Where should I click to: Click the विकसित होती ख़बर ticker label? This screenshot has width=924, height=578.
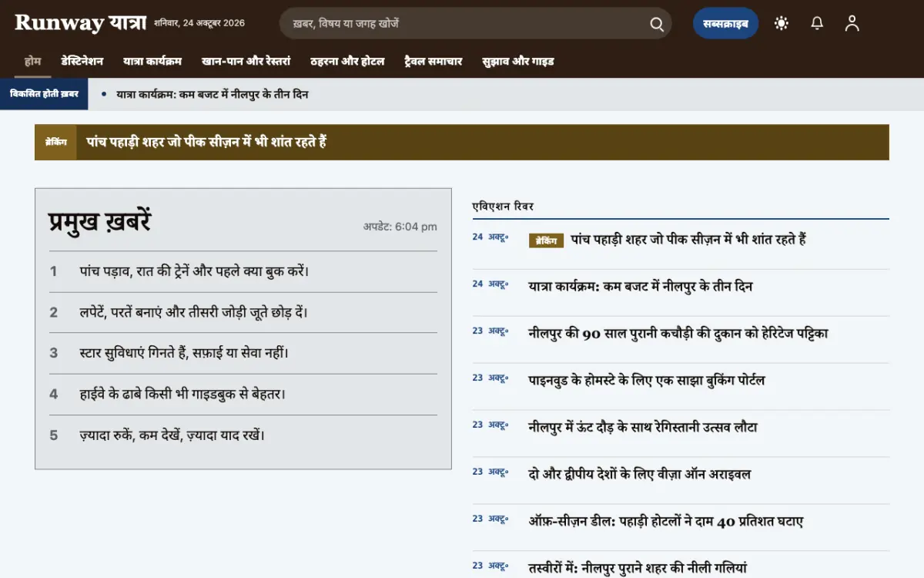44,94
